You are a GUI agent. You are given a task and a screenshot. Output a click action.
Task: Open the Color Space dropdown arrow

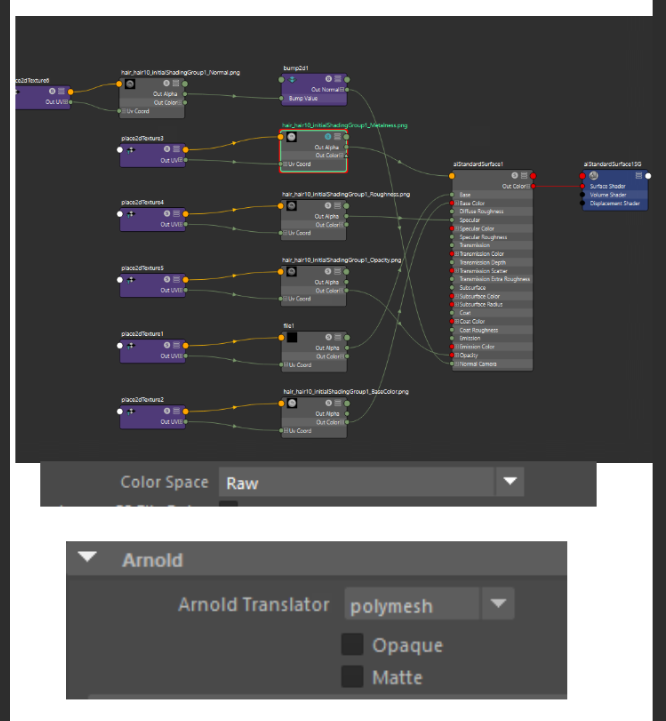point(510,481)
